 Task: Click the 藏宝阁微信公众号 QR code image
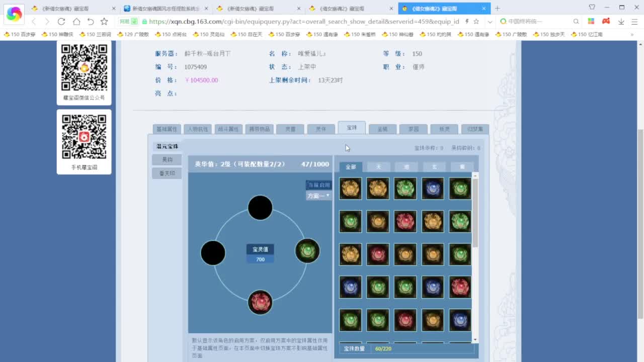click(84, 67)
